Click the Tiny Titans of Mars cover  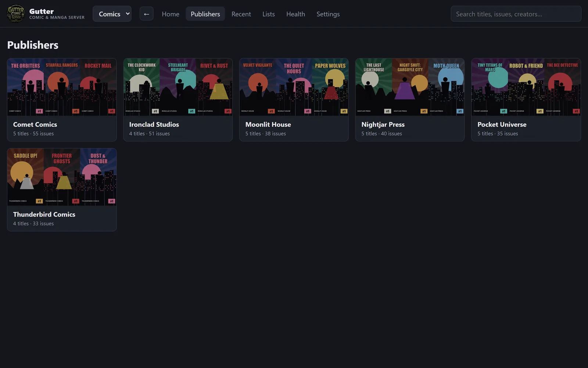[x=490, y=87]
